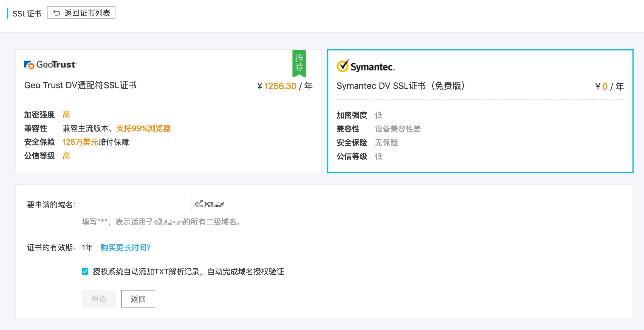Click the ¥1256.30 / 年 price

285,86
